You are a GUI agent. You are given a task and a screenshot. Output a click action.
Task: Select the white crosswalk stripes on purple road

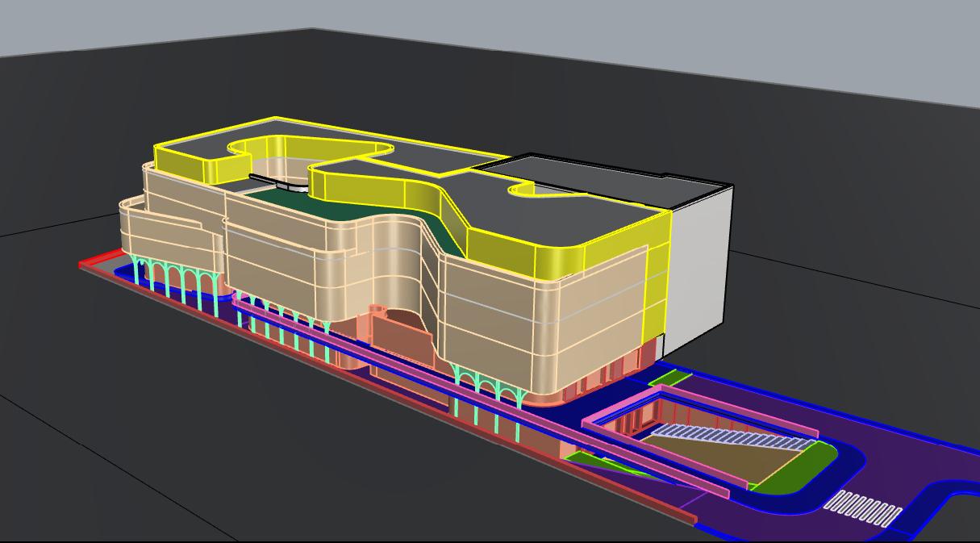867,508
